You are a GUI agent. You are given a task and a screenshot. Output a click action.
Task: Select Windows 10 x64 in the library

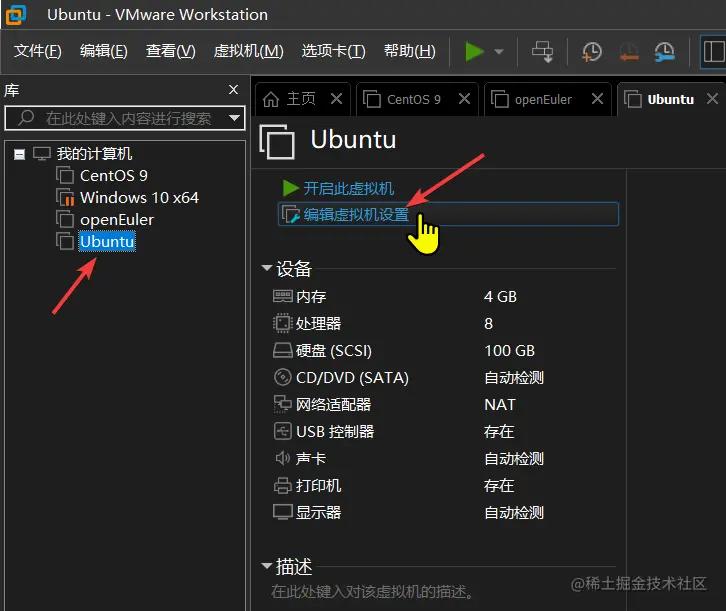coord(139,198)
